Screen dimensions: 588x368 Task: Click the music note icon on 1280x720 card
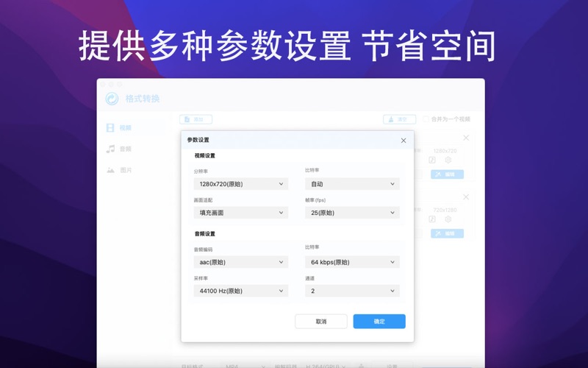(432, 160)
